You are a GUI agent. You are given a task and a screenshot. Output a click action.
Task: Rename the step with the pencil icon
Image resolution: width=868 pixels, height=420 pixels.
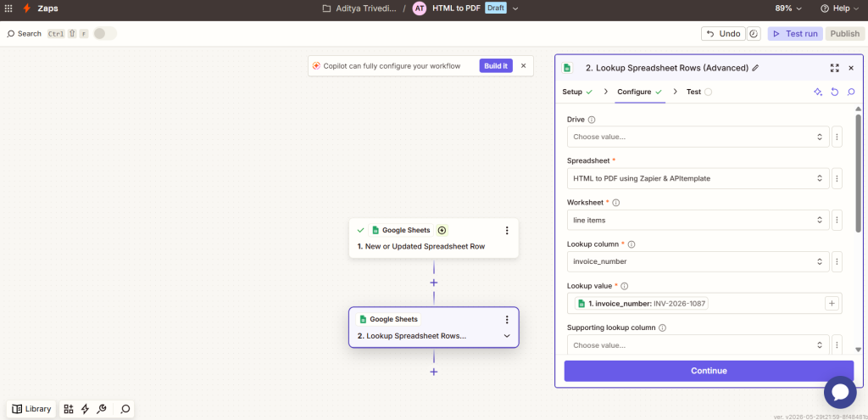click(x=755, y=68)
